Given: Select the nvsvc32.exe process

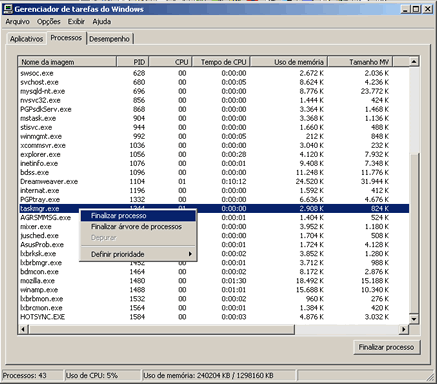Looking at the screenshot, I should click(x=214, y=100).
